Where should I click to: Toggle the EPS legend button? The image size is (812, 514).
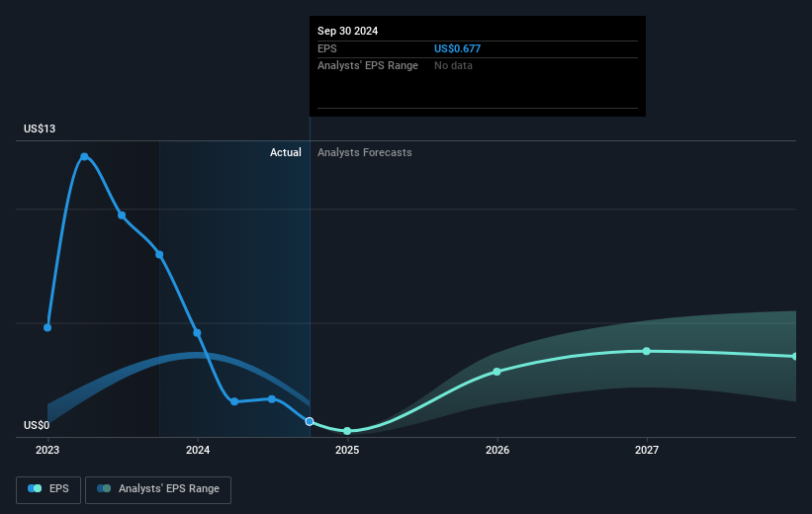(x=48, y=489)
